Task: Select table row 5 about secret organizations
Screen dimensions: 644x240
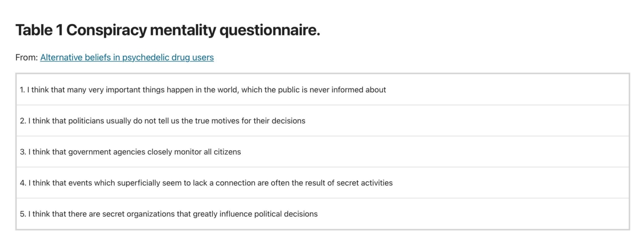Action: pos(168,214)
